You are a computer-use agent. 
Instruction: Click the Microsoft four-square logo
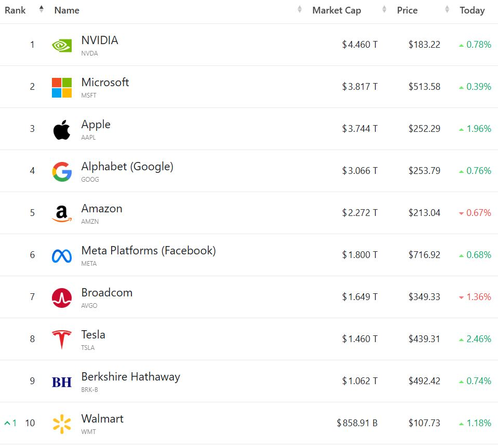(x=62, y=87)
